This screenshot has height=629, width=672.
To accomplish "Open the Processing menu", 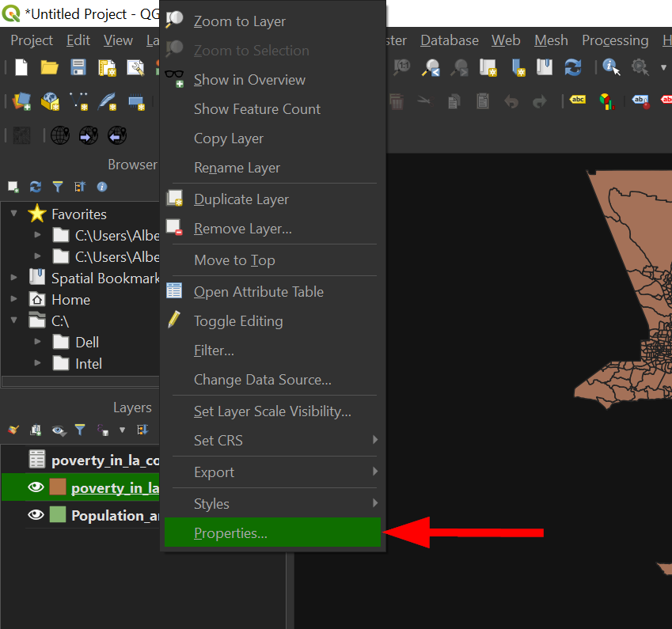I will point(615,40).
